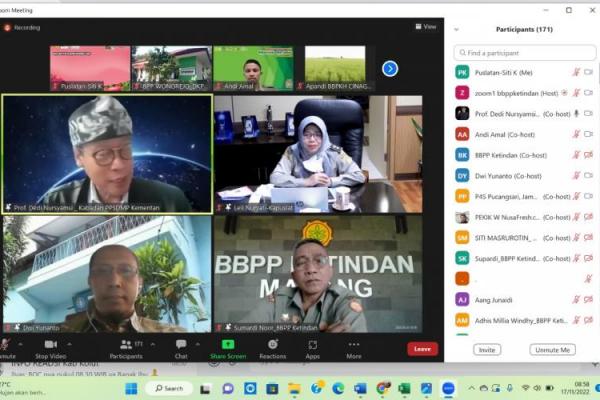Viewport: 600px width, 400px height.
Task: Focus the Find a participant field
Action: pyautogui.click(x=525, y=53)
